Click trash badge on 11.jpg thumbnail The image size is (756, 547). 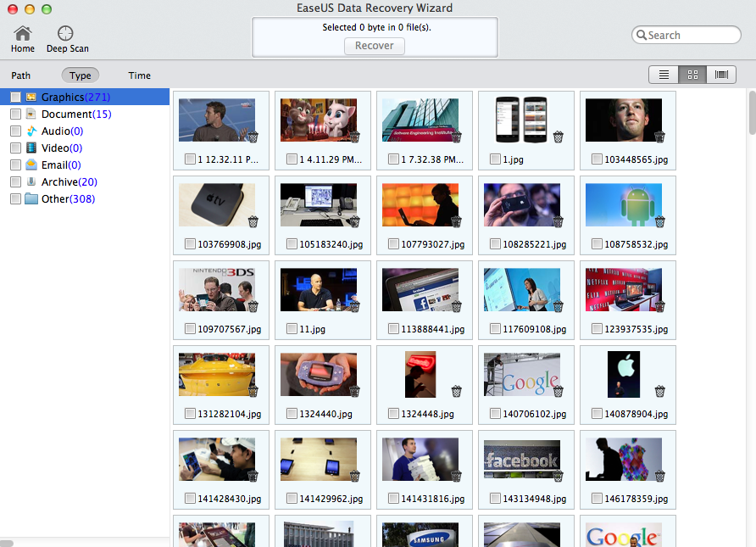click(x=355, y=306)
